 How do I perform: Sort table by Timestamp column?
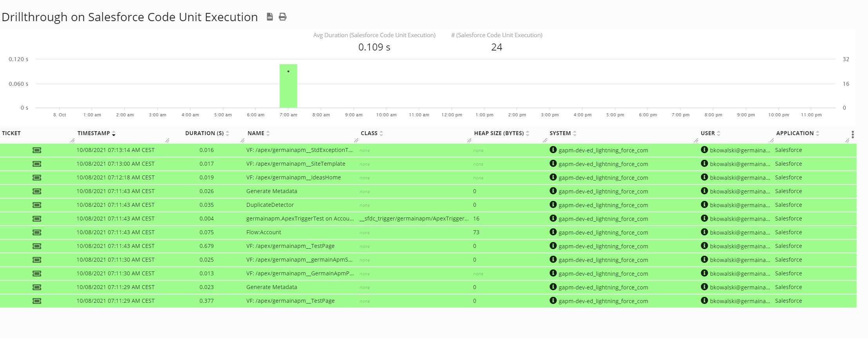point(94,133)
